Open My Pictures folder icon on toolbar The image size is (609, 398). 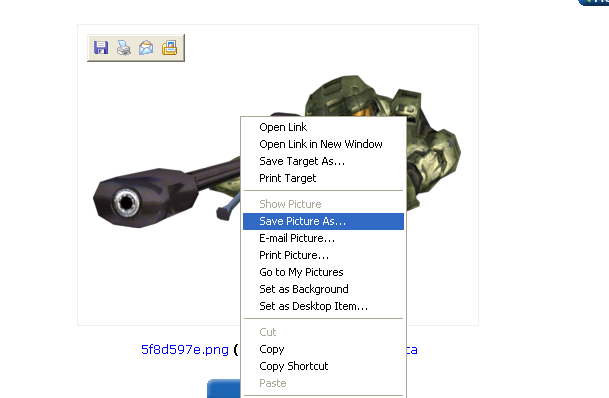tap(169, 47)
